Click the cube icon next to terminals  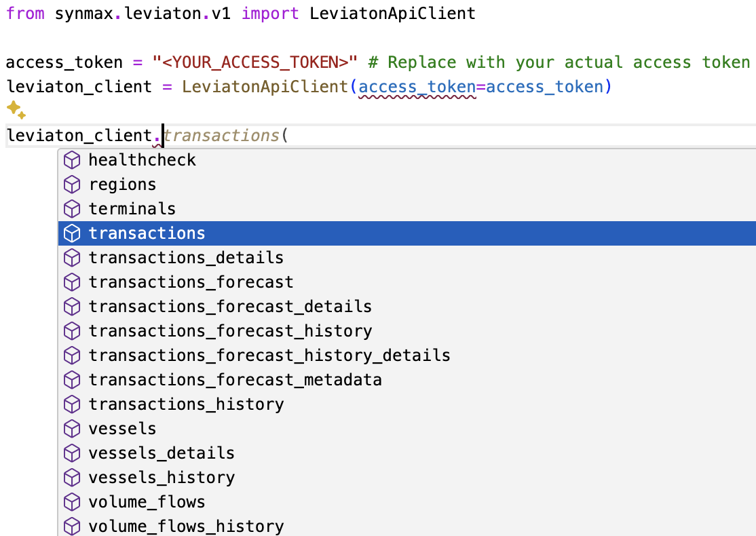[x=72, y=209]
